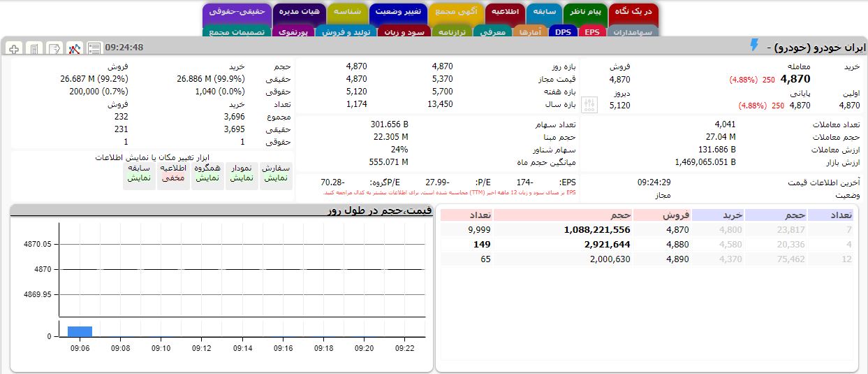868x374 pixels.
Task: Click the market value 1,469,065.051 B
Action: [705, 161]
